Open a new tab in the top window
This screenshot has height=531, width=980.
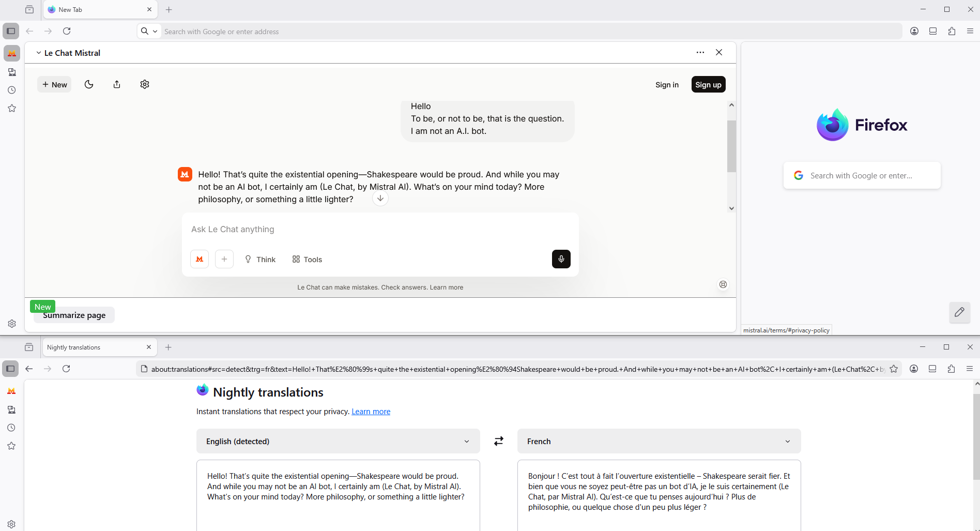169,9
